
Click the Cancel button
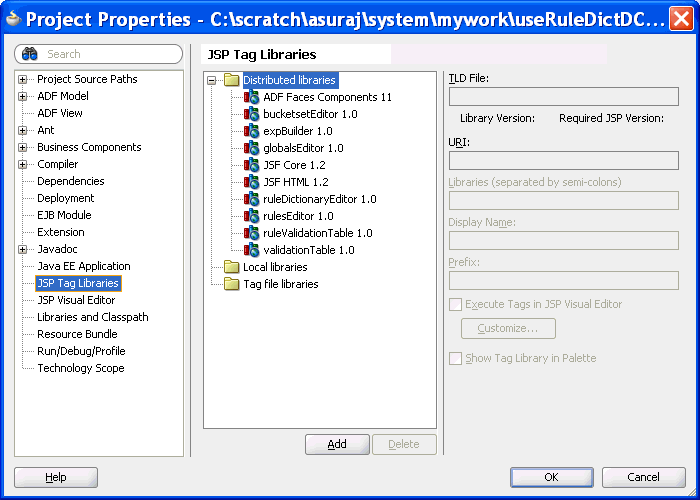(x=643, y=477)
